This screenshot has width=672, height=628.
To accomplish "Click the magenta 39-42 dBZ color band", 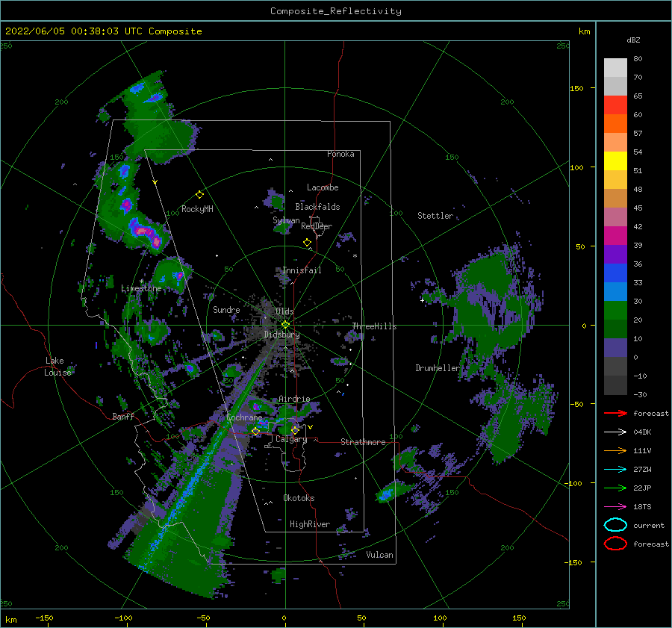I will 615,236.
